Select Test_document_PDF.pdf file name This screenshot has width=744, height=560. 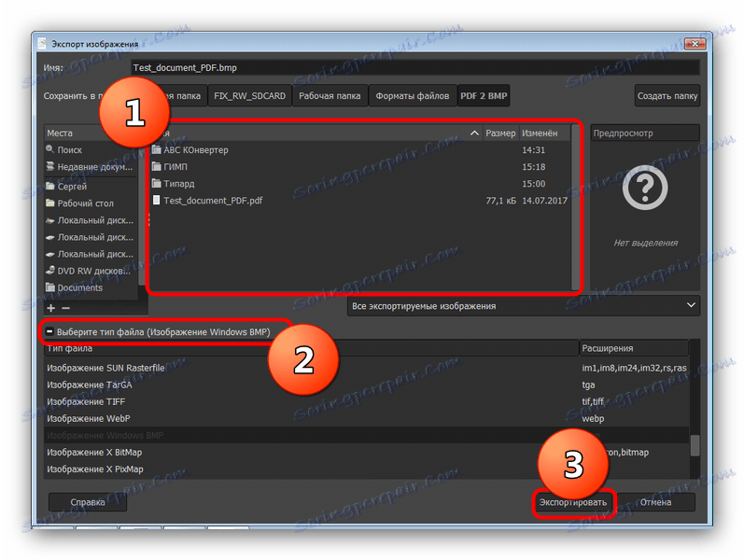[x=213, y=201]
